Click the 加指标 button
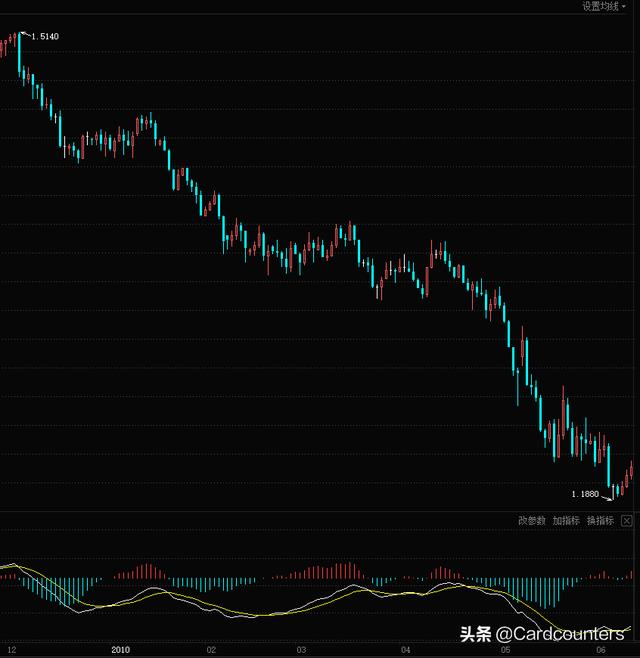Image resolution: width=640 pixels, height=658 pixels. pos(566,520)
